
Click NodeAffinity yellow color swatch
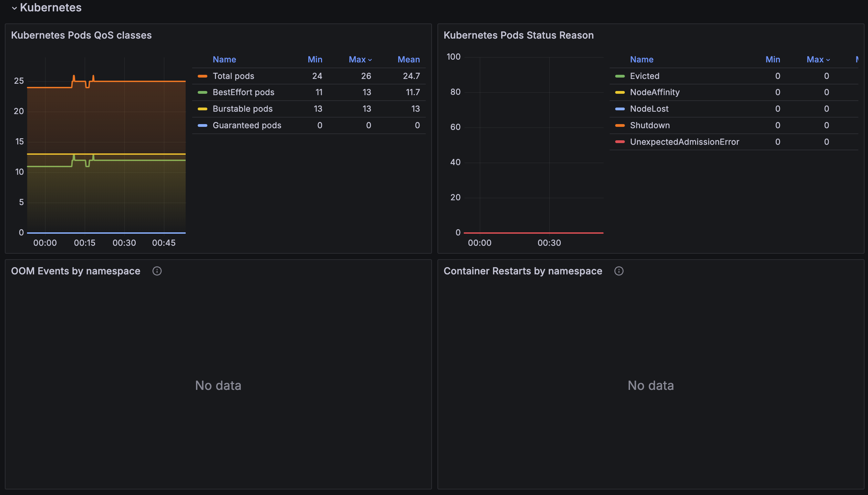coord(620,92)
